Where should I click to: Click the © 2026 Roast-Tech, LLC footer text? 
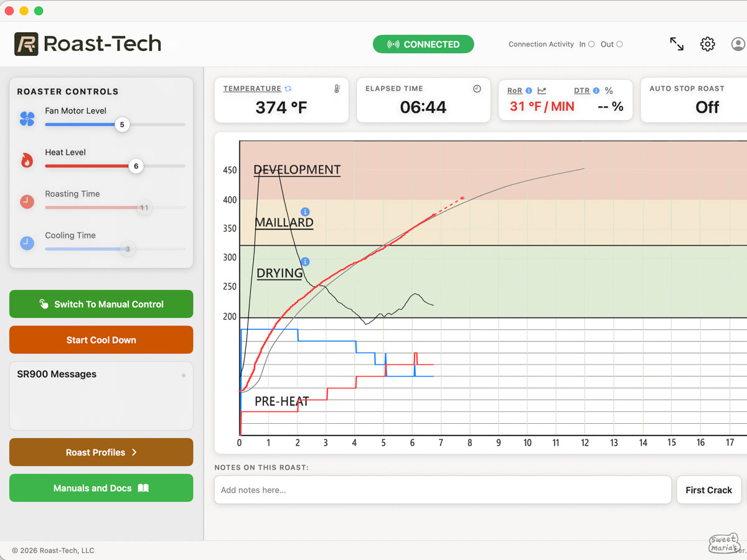pyautogui.click(x=53, y=550)
